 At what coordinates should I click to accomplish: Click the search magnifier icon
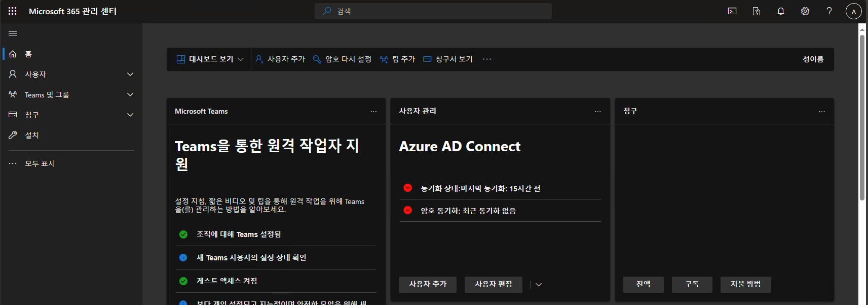(327, 11)
